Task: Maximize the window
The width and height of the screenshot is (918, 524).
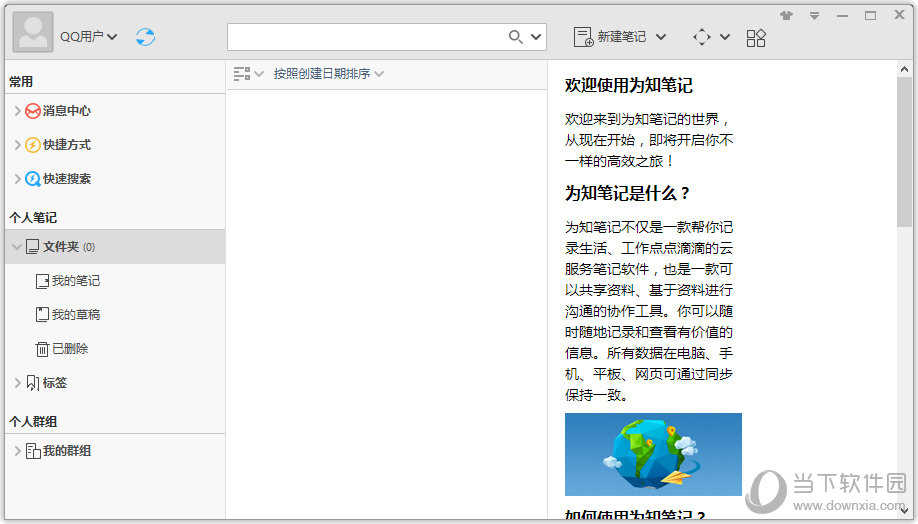Action: point(871,16)
